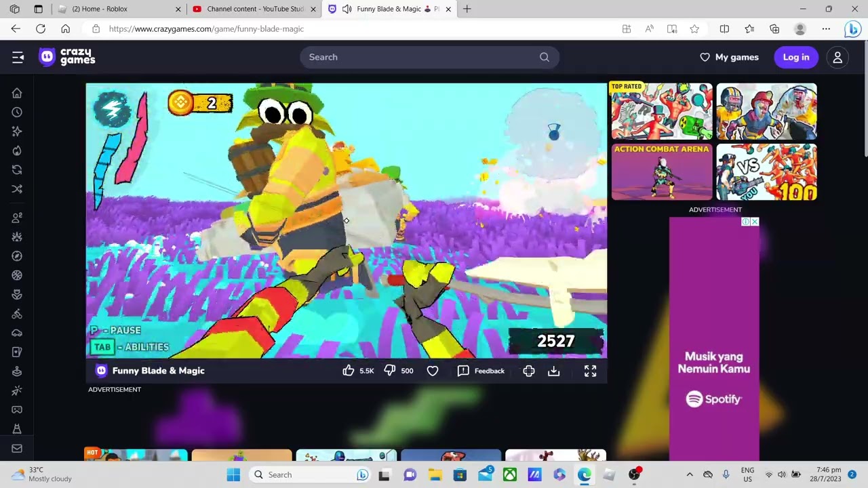Screen dimensions: 868x488
Task: Click the in-game lightning ability icon
Action: pos(112,109)
